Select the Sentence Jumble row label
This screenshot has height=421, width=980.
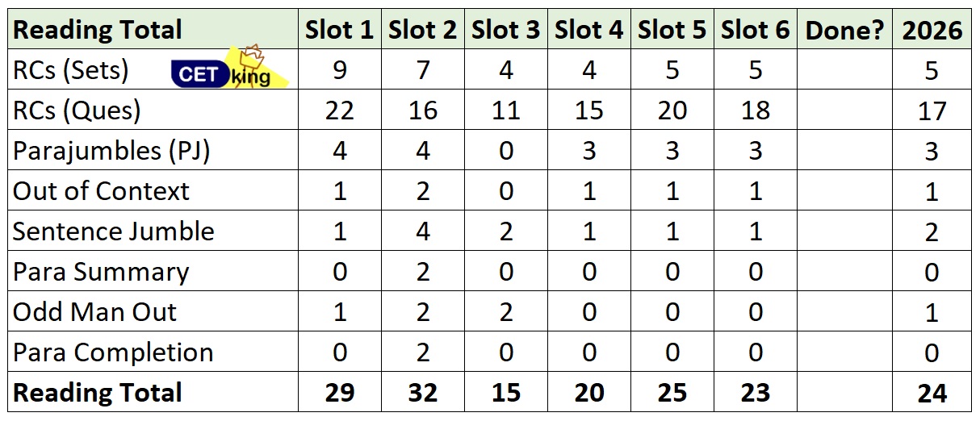pos(114,231)
